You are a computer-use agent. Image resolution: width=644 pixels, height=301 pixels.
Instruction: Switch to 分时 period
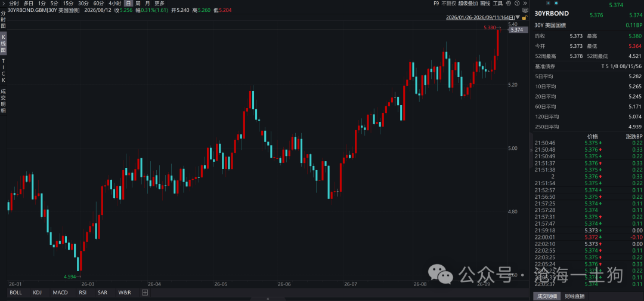pyautogui.click(x=14, y=3)
